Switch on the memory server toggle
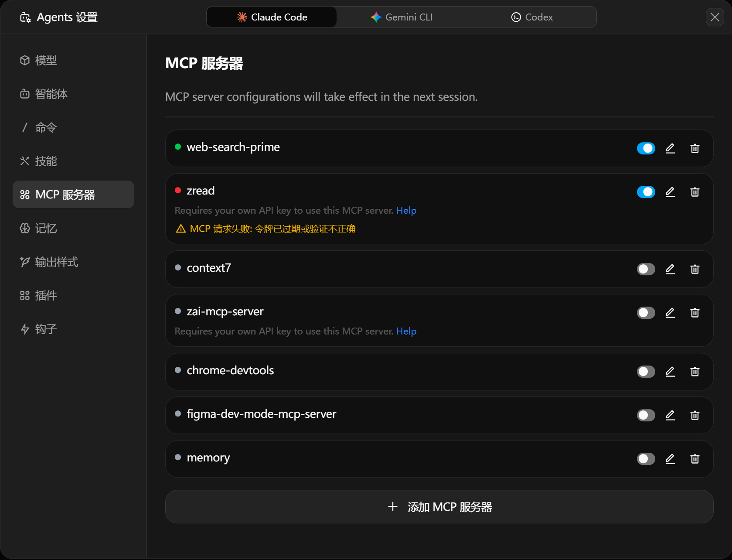The height and width of the screenshot is (560, 732). pyautogui.click(x=646, y=459)
